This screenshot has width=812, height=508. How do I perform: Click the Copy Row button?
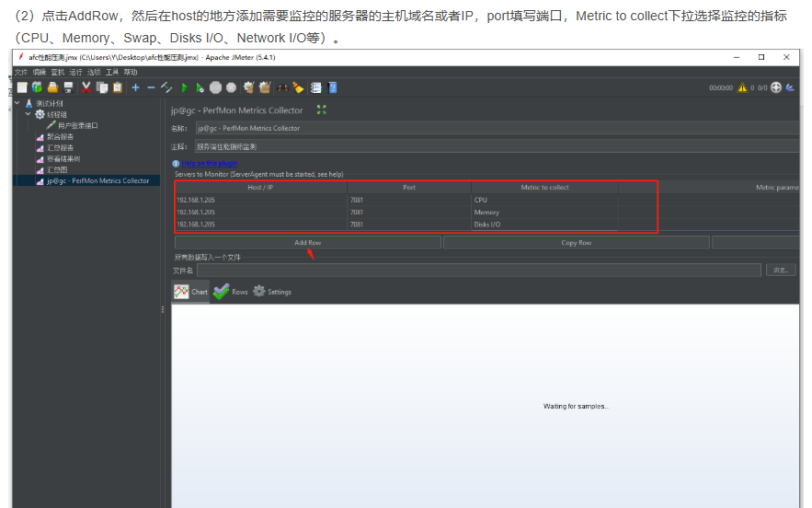577,243
